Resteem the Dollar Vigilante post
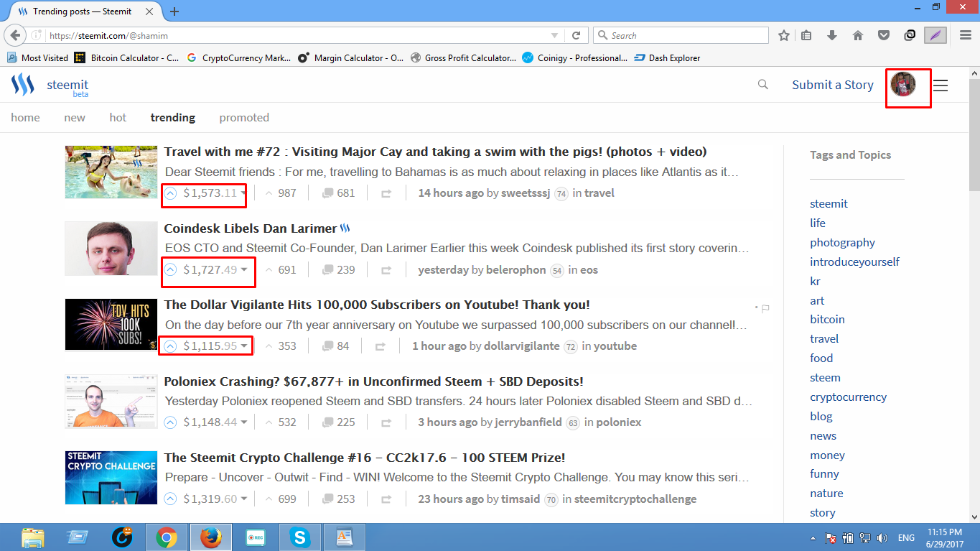Image resolution: width=980 pixels, height=551 pixels. 381,346
